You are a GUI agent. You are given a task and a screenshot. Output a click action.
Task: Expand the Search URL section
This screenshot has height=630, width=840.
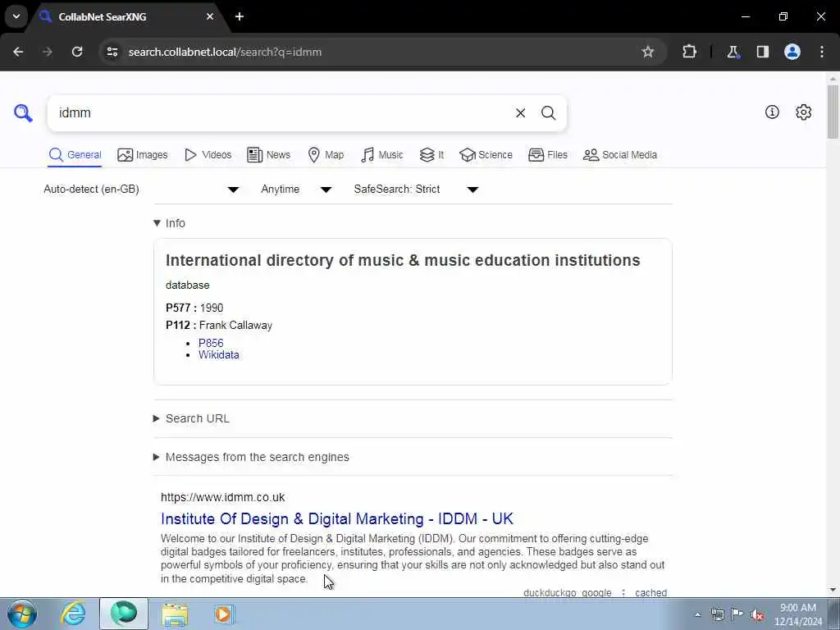click(x=192, y=418)
